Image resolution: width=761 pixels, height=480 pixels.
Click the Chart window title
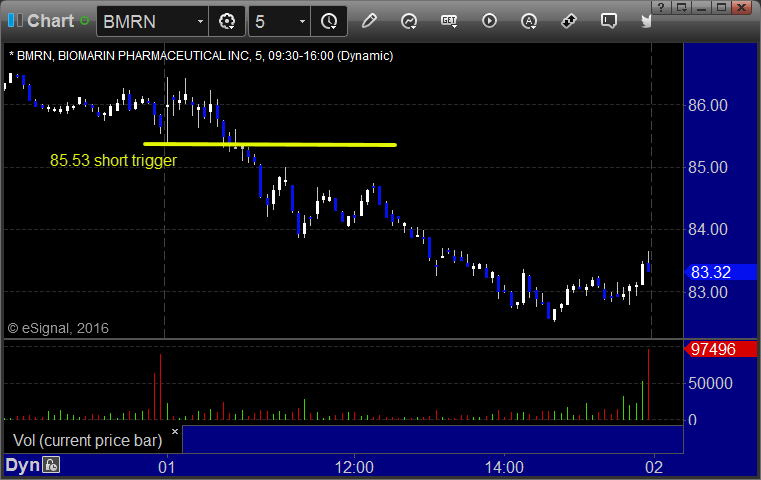(50, 21)
